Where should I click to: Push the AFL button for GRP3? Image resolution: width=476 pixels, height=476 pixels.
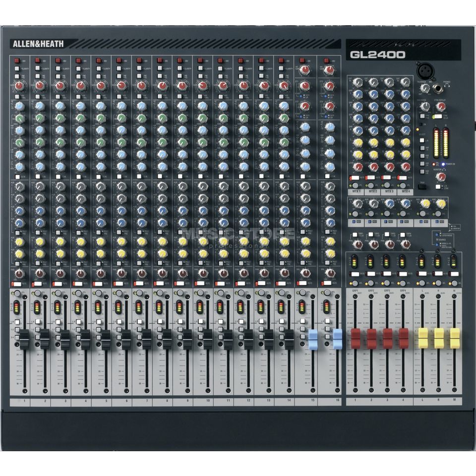pyautogui.click(x=386, y=284)
